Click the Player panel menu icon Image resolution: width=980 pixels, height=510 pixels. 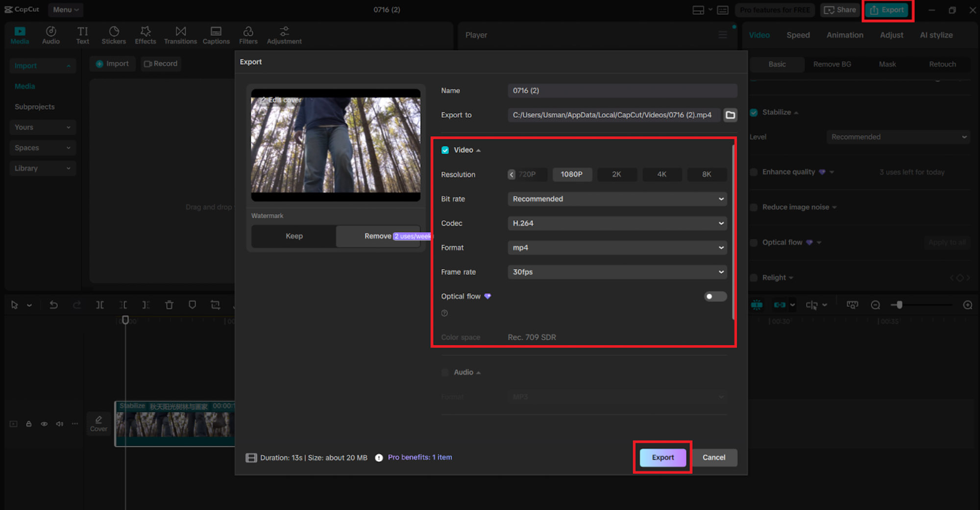[723, 35]
